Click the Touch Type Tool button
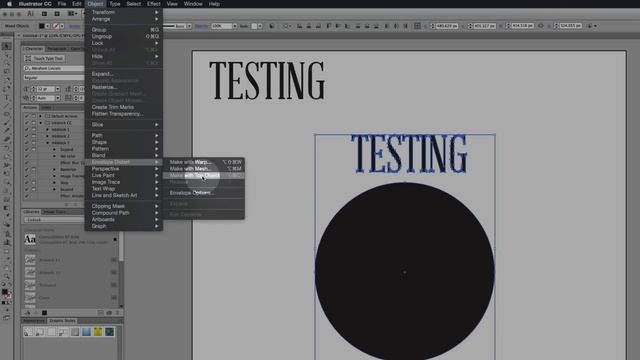Screen dimensions: 640x360 44,58
